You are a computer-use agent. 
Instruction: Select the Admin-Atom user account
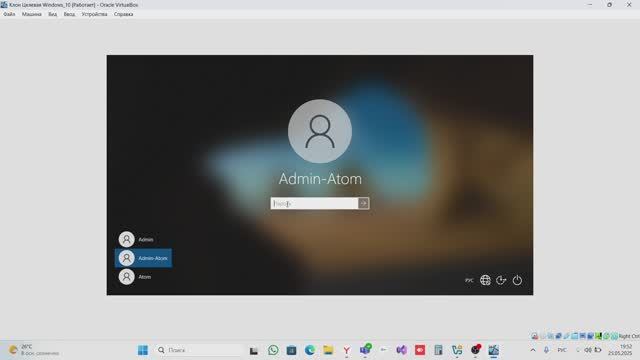[143, 258]
